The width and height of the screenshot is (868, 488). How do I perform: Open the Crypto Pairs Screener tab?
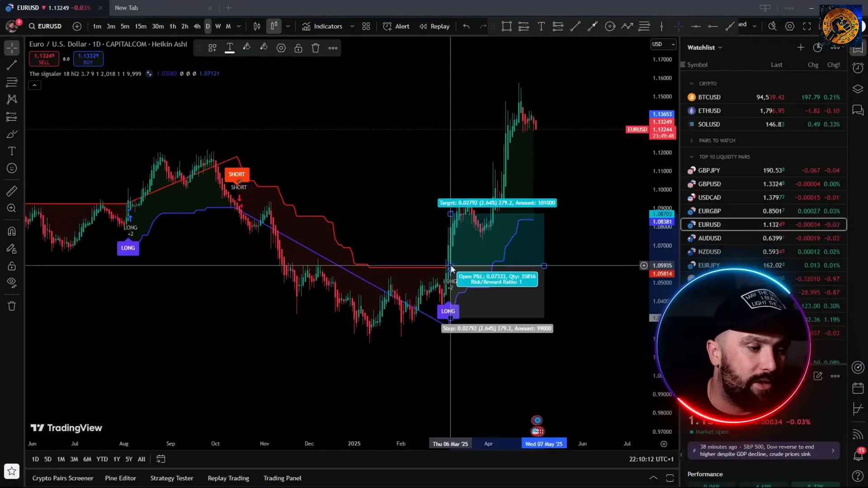[63, 478]
